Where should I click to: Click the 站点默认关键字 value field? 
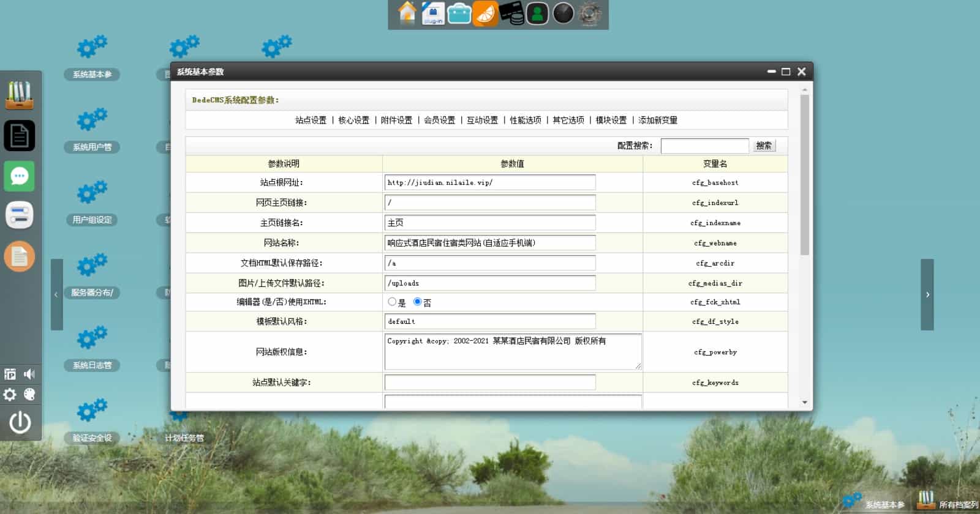pos(490,382)
